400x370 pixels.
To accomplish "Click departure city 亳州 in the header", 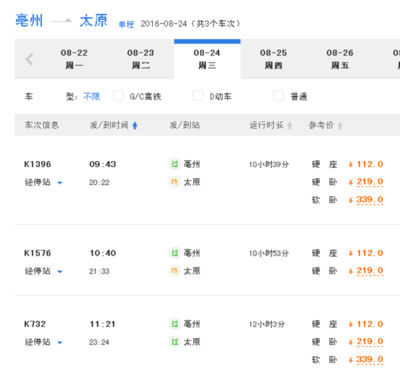I will [x=29, y=21].
